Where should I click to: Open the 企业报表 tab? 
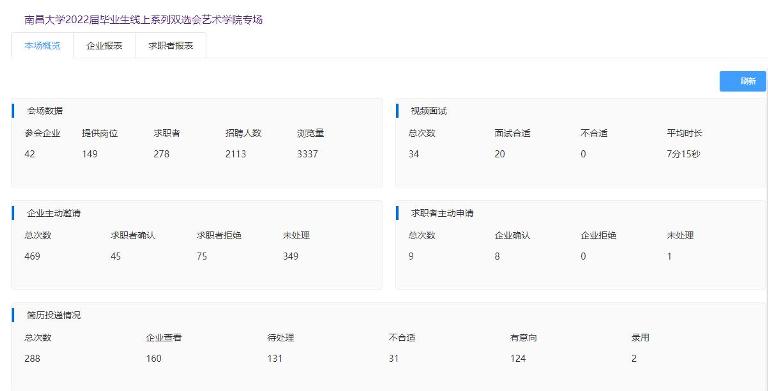[104, 46]
